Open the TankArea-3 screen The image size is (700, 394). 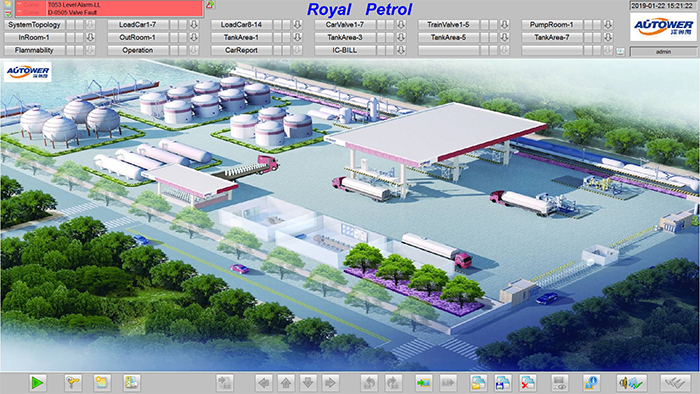[345, 37]
